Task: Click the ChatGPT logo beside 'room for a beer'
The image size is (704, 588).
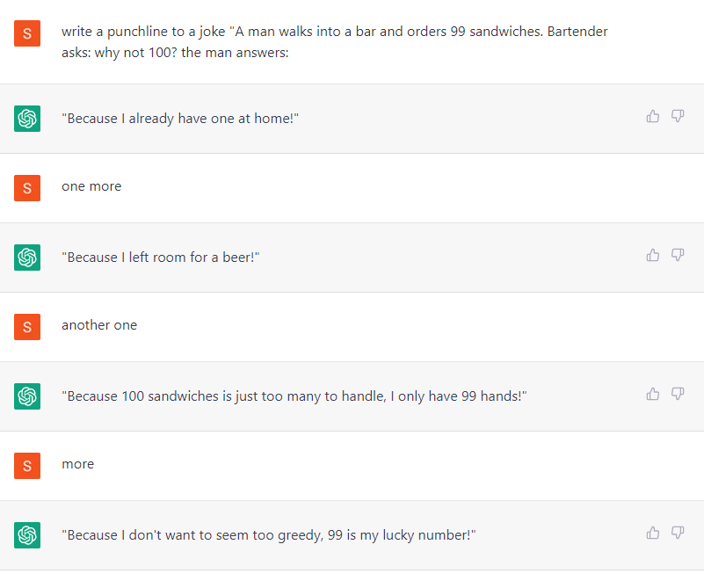Action: 27,258
